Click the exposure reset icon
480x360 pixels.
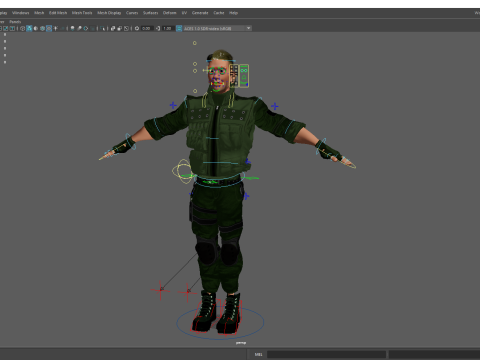(x=137, y=28)
